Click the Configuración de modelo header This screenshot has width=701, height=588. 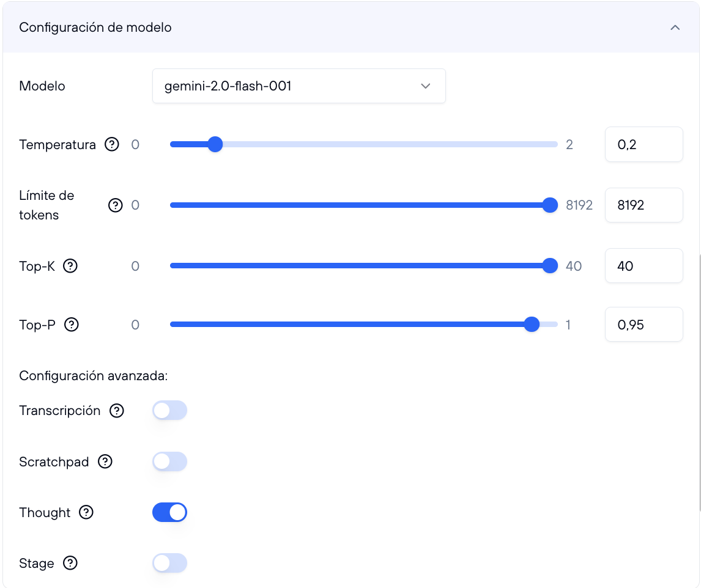click(x=95, y=28)
